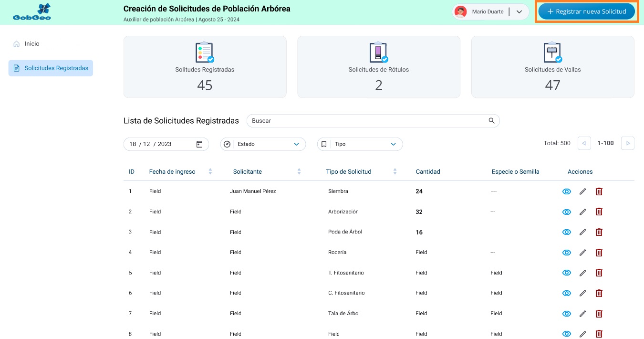Click the pencil icon for Rocería row
The width and height of the screenshot is (644, 339).
582,253
